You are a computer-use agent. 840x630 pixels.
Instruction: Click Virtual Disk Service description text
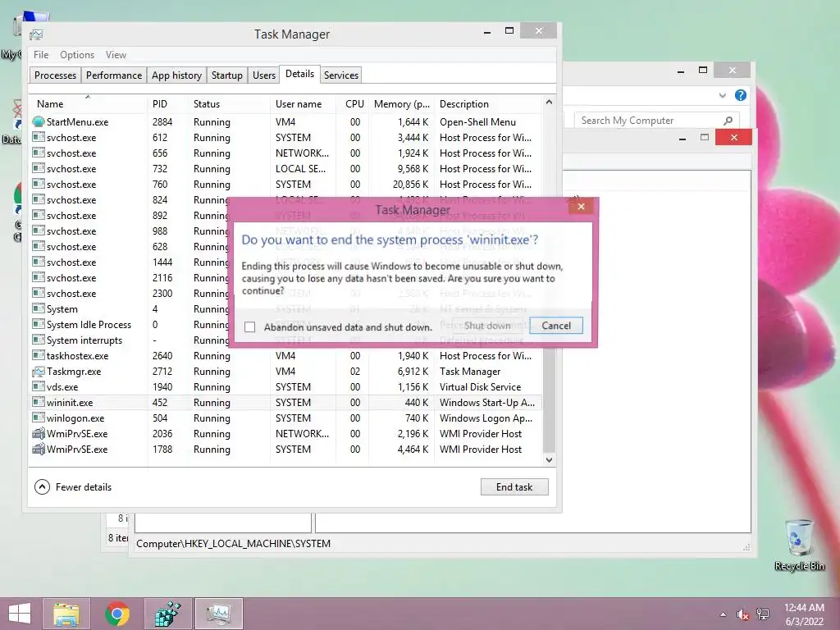(x=480, y=387)
